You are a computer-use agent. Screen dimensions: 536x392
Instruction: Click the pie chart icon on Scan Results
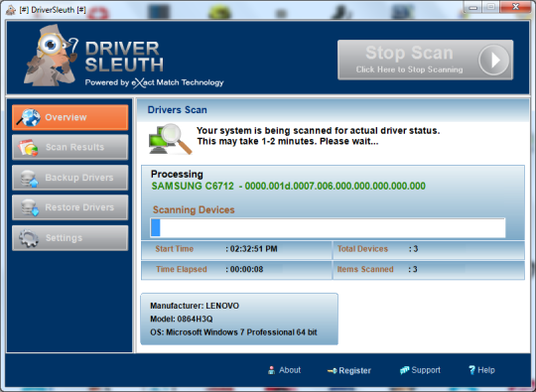pyautogui.click(x=28, y=148)
